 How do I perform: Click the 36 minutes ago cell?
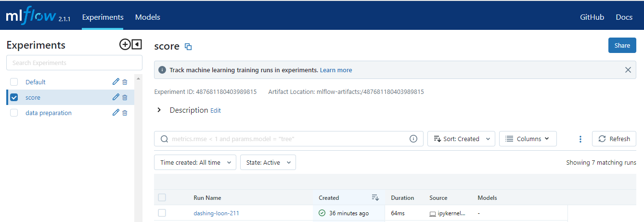click(349, 213)
